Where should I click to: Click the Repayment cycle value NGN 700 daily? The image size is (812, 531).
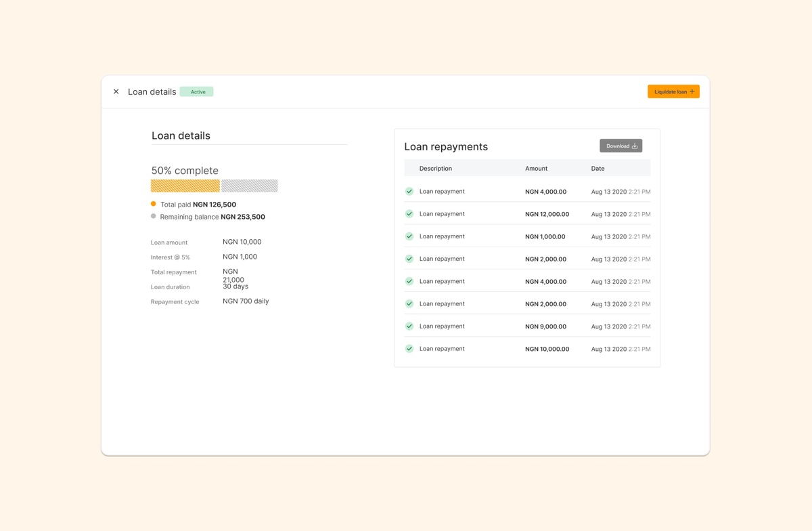click(x=246, y=301)
